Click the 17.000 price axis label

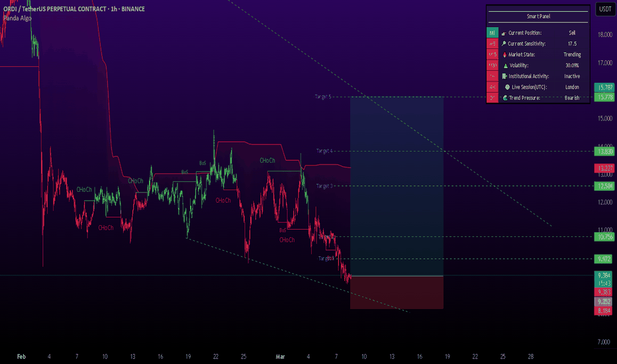point(605,63)
